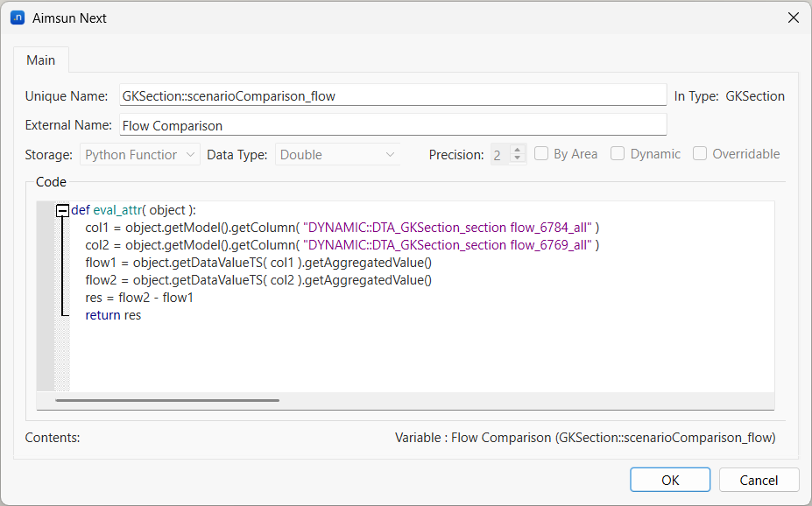
Task: Open the Data Type dropdown
Action: click(x=338, y=155)
